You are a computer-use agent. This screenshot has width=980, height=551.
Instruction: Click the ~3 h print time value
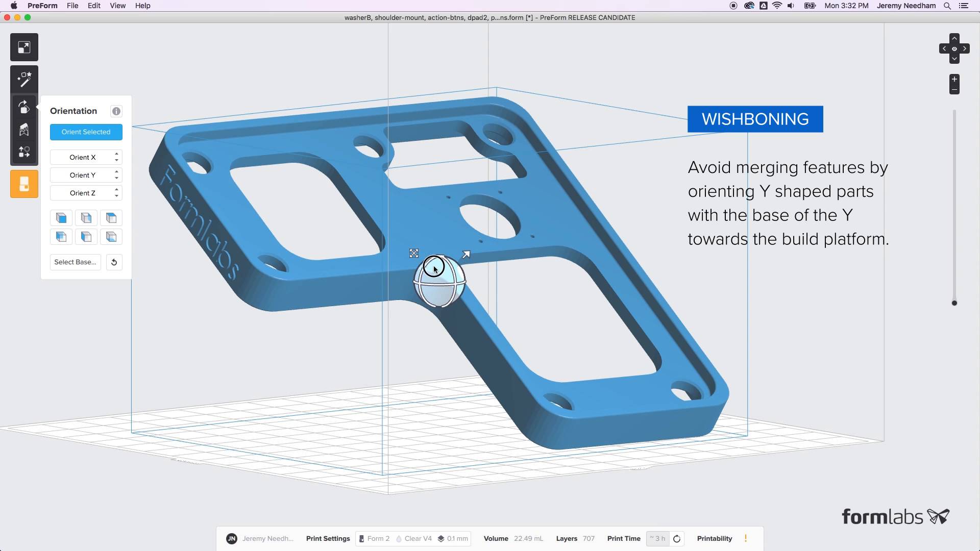click(x=657, y=539)
